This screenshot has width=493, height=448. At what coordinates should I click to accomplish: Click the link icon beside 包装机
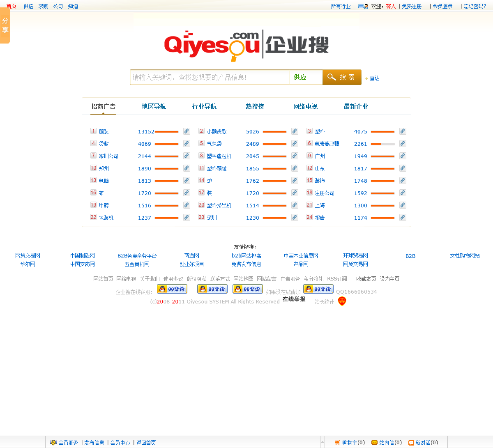pyautogui.click(x=187, y=218)
